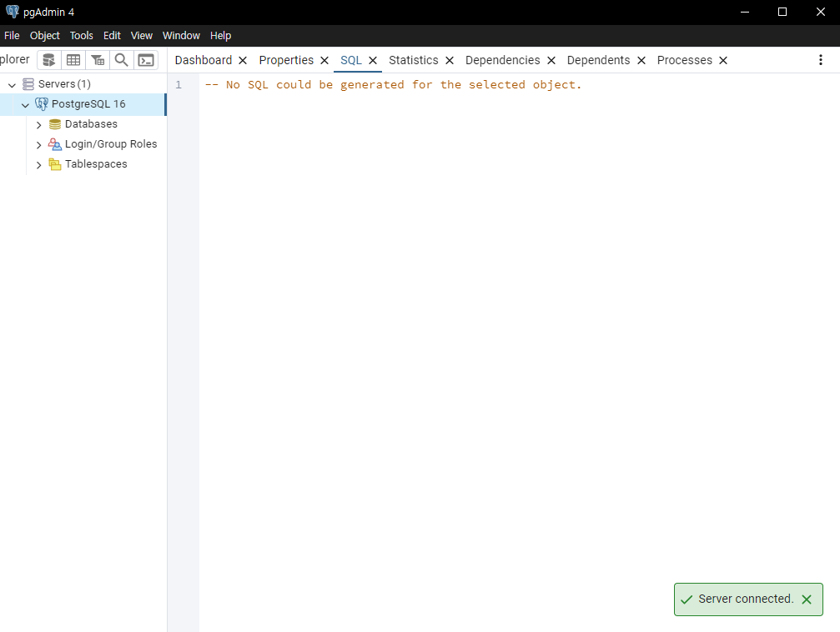840x632 pixels.
Task: Open the Tools menu
Action: [82, 35]
